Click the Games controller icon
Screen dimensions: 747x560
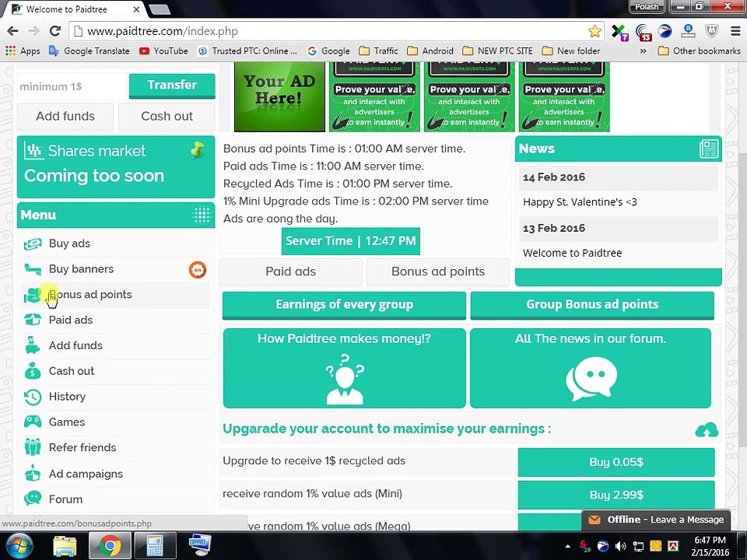(x=33, y=422)
